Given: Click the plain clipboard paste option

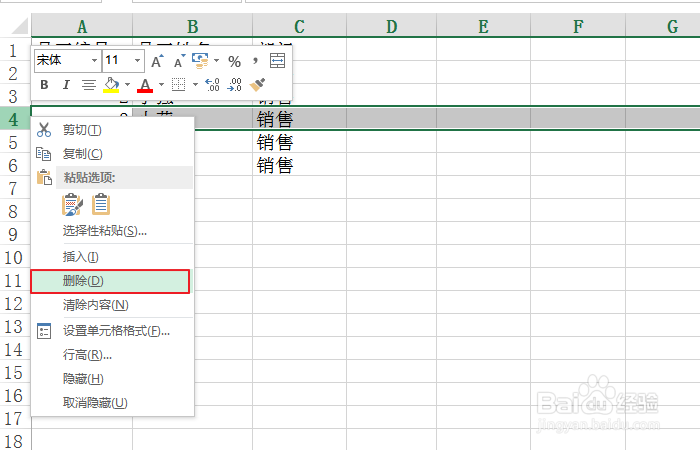Looking at the screenshot, I should pyautogui.click(x=101, y=204).
